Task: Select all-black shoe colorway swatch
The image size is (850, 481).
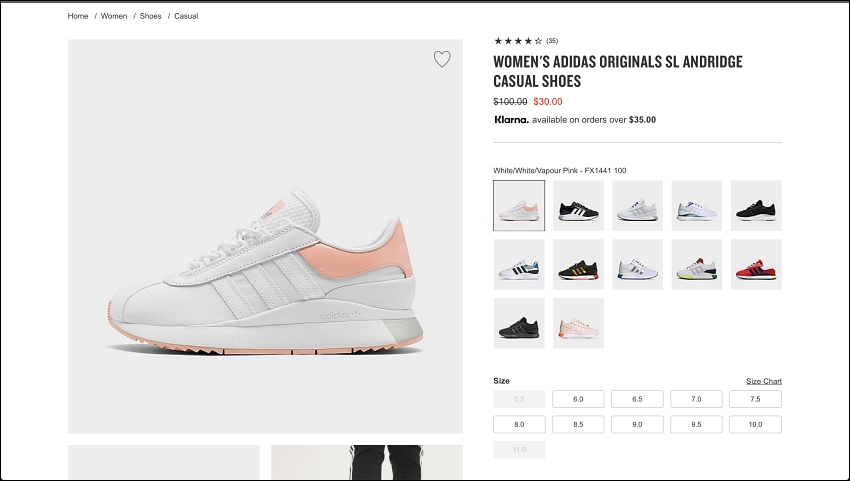Action: (519, 323)
